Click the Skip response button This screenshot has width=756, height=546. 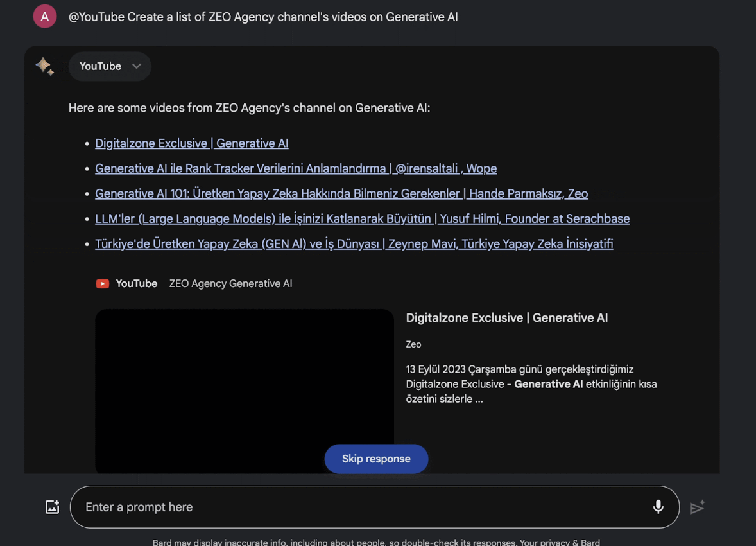[376, 459]
